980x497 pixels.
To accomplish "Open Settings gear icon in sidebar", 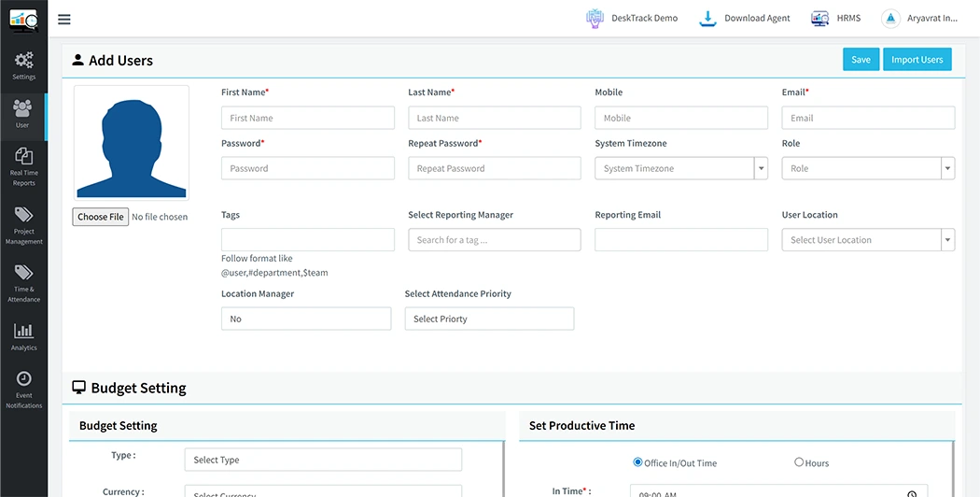I will 23,60.
